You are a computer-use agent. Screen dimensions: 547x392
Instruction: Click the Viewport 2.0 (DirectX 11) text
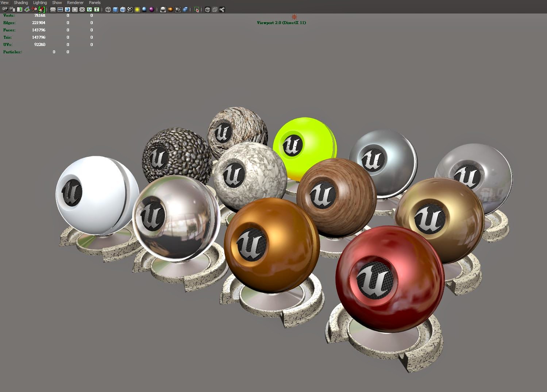pyautogui.click(x=281, y=23)
